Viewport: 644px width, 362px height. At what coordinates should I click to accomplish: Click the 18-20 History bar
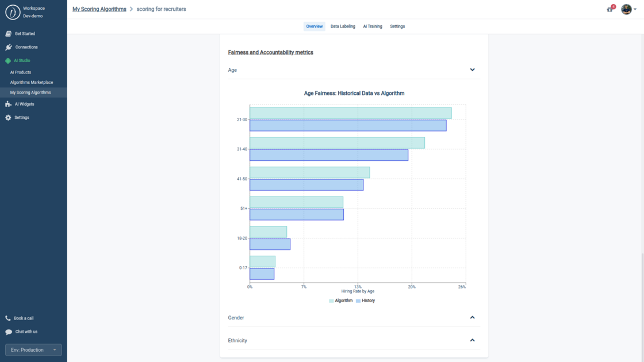[x=270, y=244]
